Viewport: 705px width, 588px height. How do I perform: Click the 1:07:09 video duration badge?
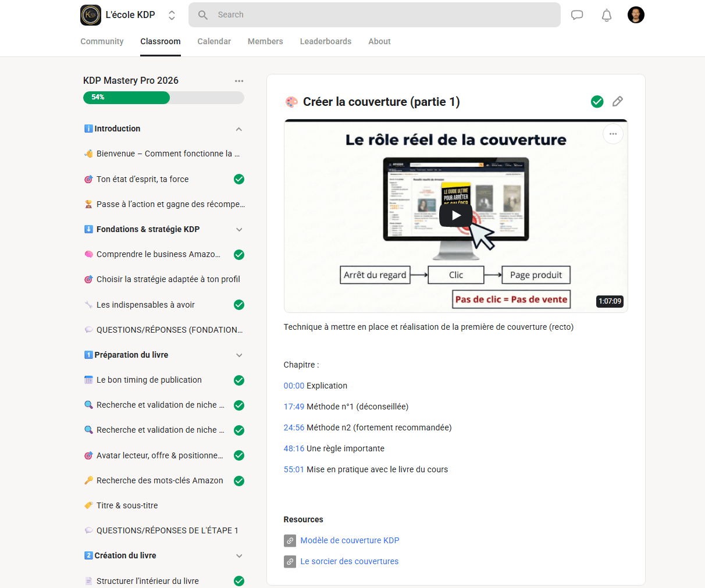[610, 301]
